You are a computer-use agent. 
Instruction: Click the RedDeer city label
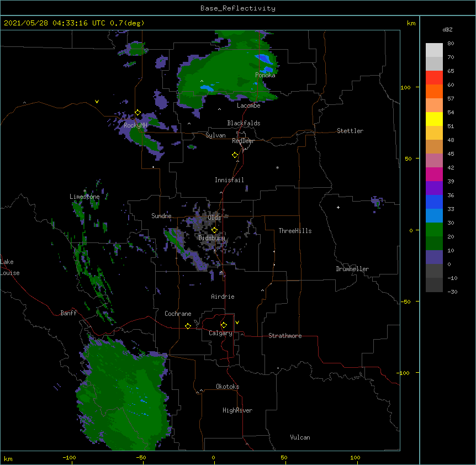coord(243,141)
